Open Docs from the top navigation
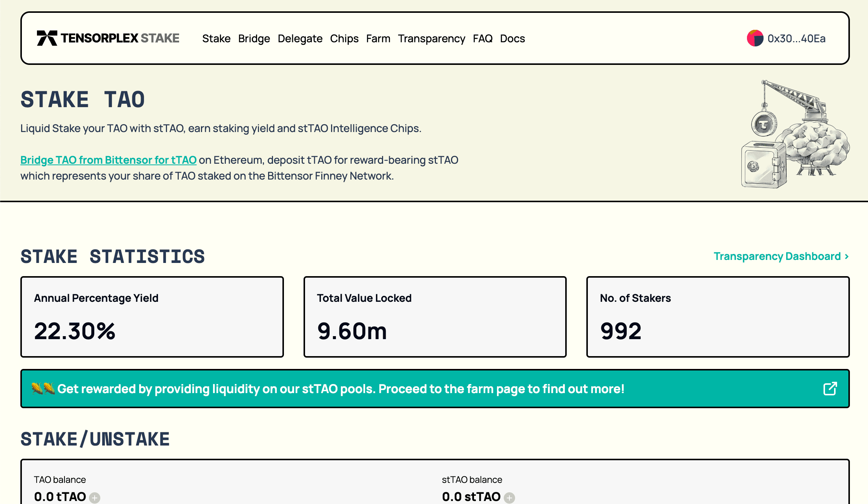This screenshot has width=868, height=504. click(512, 38)
